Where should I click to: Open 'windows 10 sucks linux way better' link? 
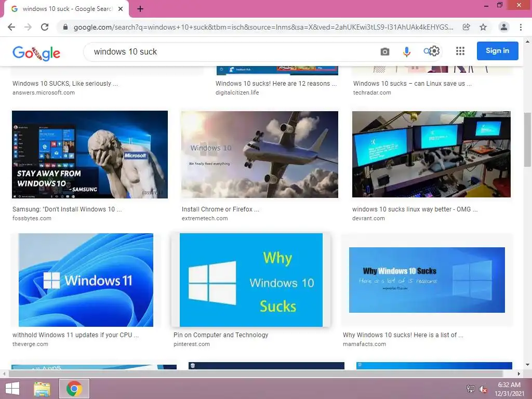[415, 209]
